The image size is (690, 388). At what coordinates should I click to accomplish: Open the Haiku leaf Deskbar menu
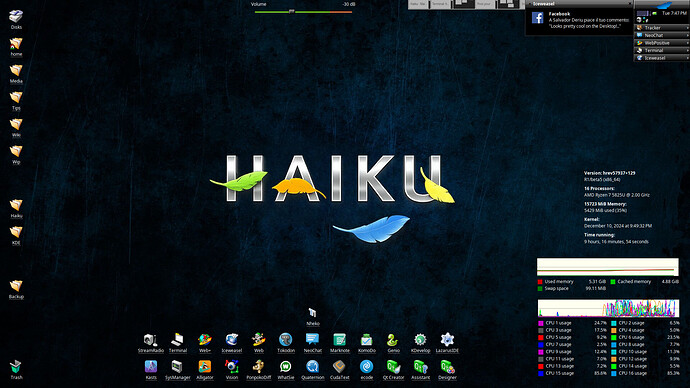pyautogui.click(x=661, y=4)
